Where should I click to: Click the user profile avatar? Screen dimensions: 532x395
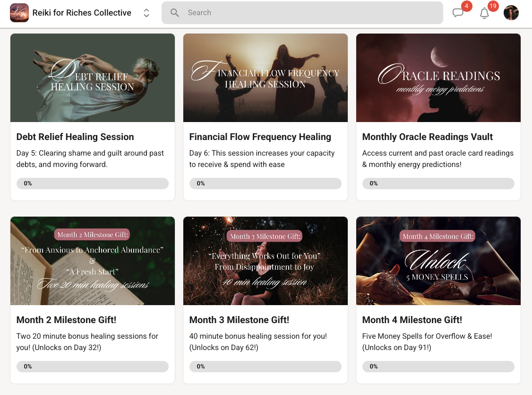pyautogui.click(x=511, y=13)
